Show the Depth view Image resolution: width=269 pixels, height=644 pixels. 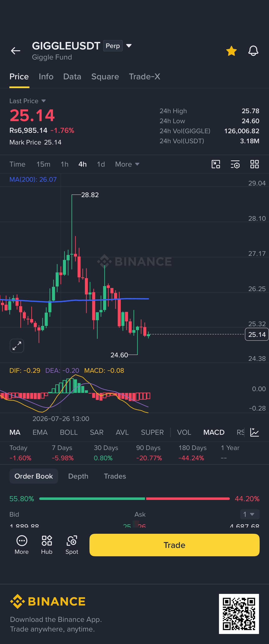click(x=78, y=476)
